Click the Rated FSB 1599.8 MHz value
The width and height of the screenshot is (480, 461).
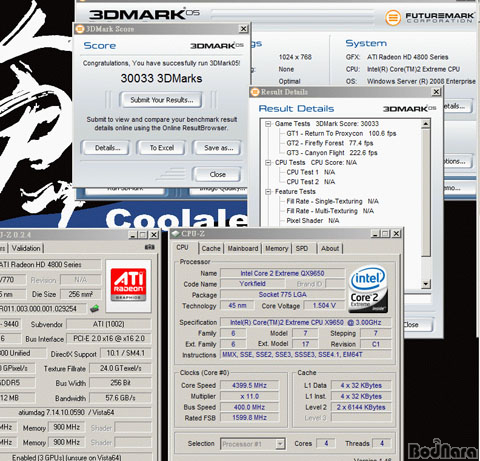pyautogui.click(x=249, y=418)
